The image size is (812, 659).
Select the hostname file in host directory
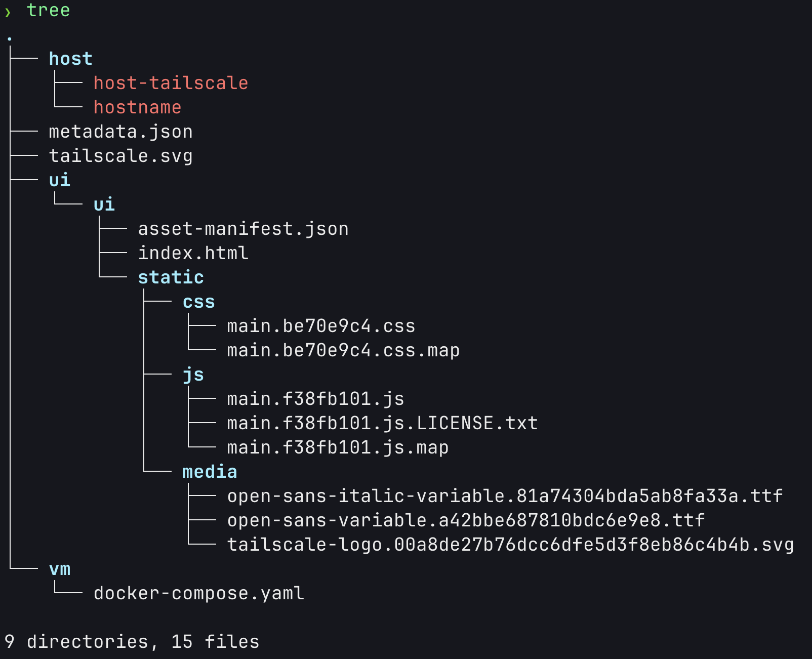pos(137,107)
